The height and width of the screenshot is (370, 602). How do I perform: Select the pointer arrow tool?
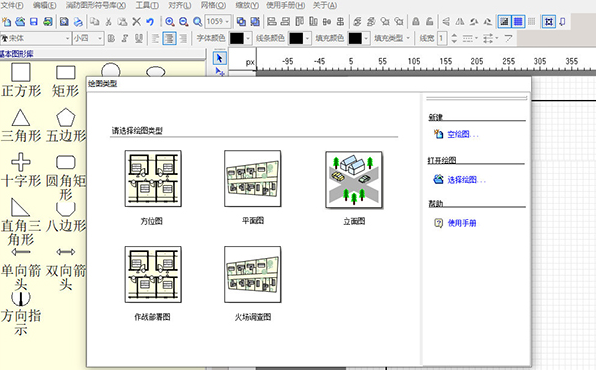pos(220,58)
